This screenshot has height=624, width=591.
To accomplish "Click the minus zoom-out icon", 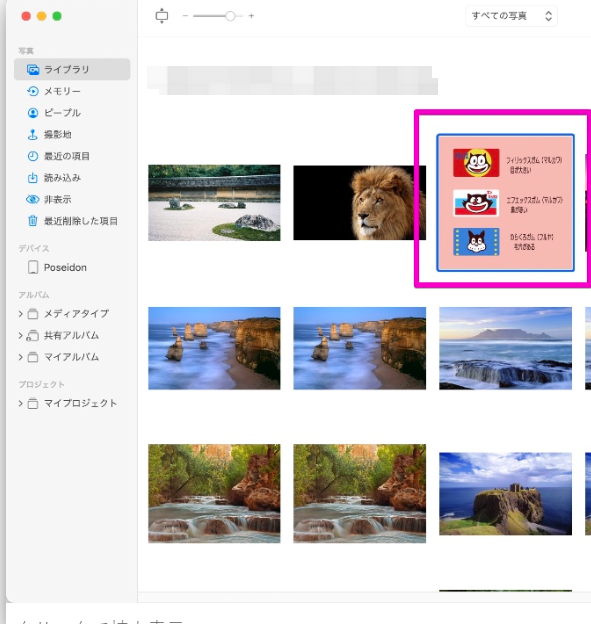I will click(x=185, y=16).
